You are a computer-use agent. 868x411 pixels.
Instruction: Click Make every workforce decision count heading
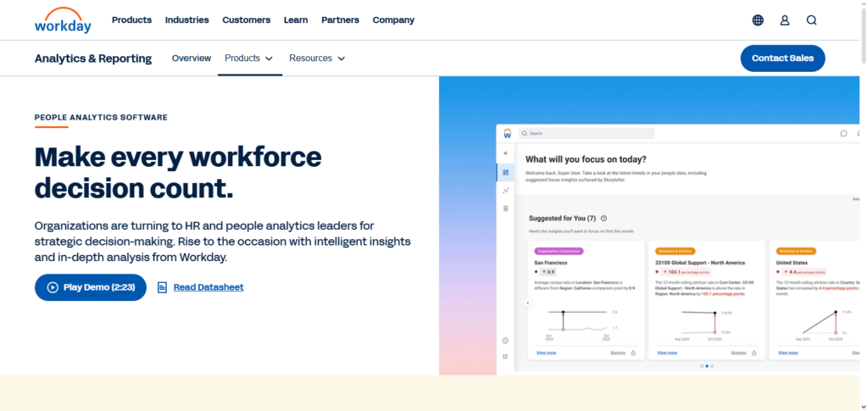tap(178, 173)
